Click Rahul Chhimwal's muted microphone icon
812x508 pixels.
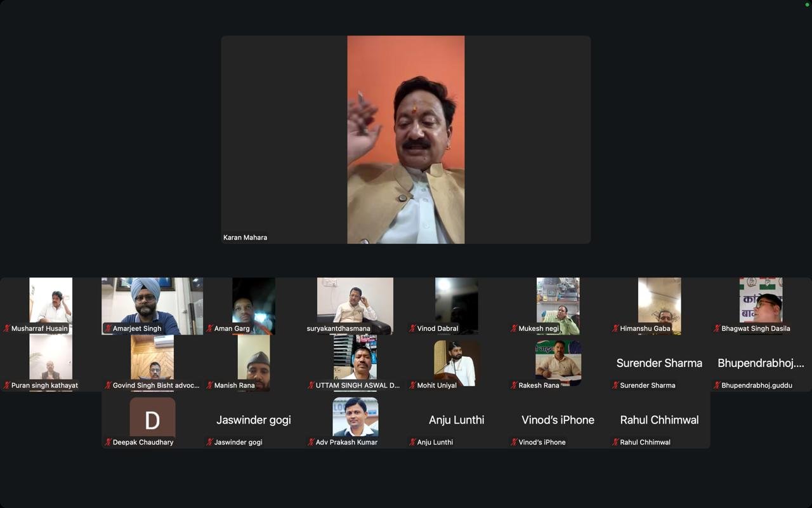[616, 442]
